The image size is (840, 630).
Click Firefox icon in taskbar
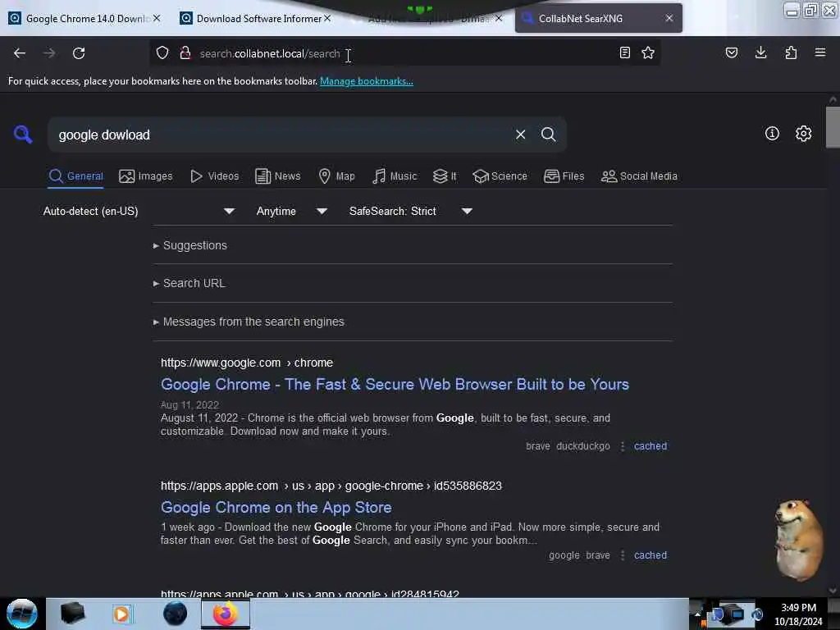(x=226, y=614)
